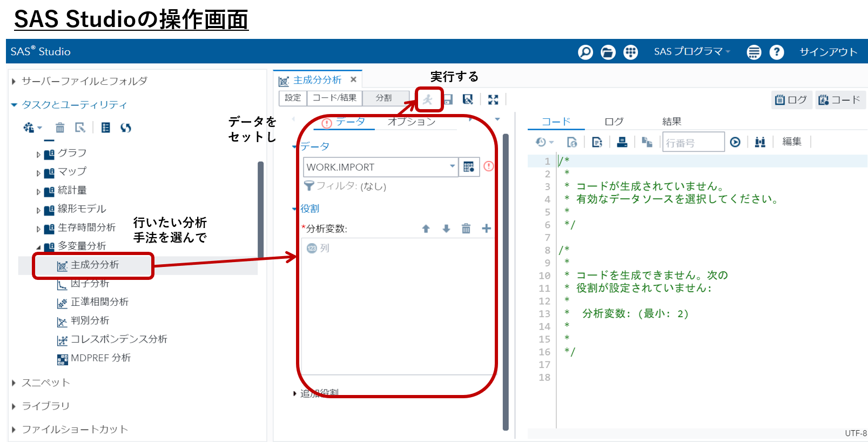This screenshot has width=868, height=442.
Task: Open the search icon in the SAS Studio header
Action: click(586, 52)
